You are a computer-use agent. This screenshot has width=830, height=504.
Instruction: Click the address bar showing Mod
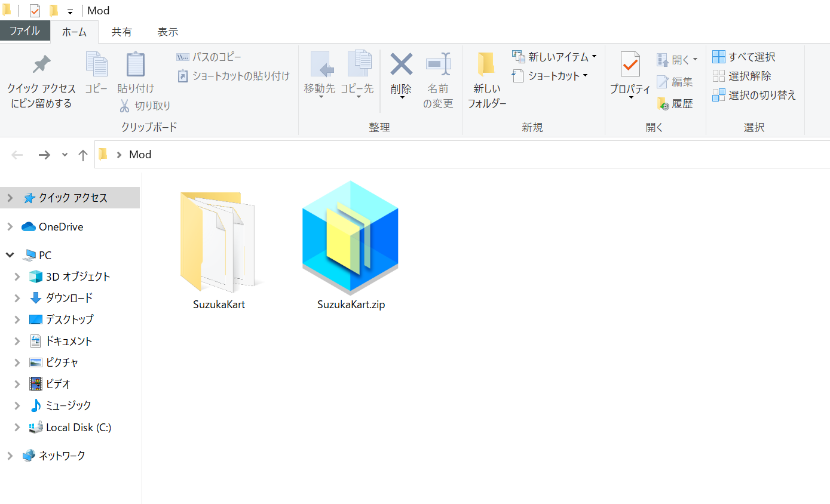click(x=418, y=155)
